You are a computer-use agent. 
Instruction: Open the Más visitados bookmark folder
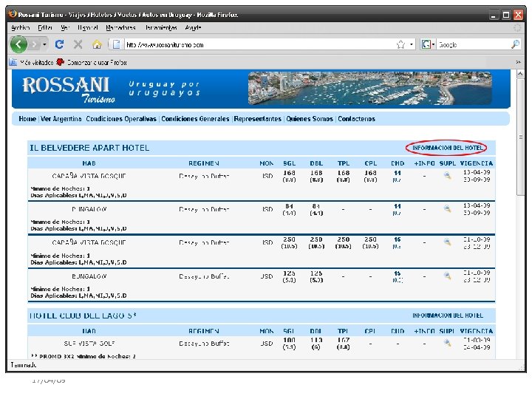[x=31, y=62]
